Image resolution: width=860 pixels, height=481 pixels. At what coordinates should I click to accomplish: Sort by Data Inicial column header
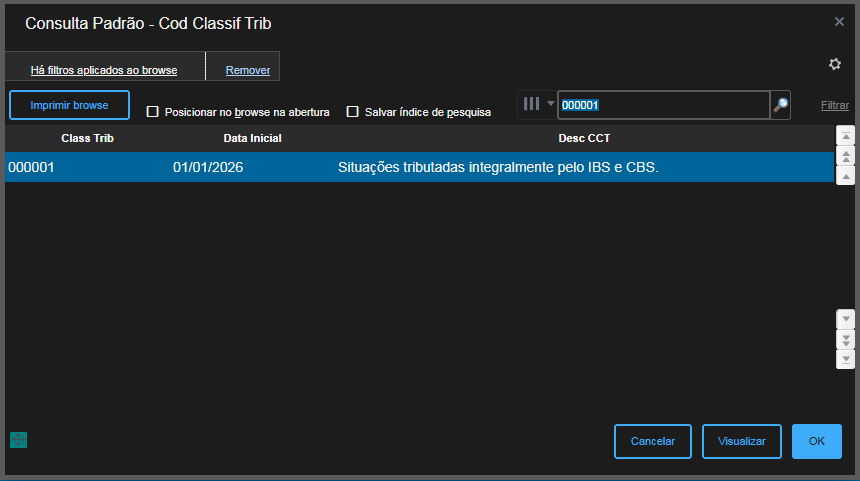pos(252,138)
